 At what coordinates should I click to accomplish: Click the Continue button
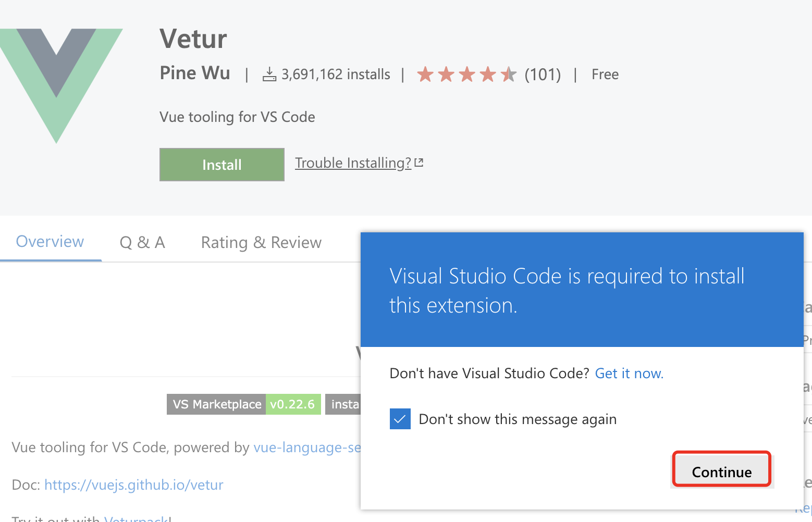click(722, 471)
